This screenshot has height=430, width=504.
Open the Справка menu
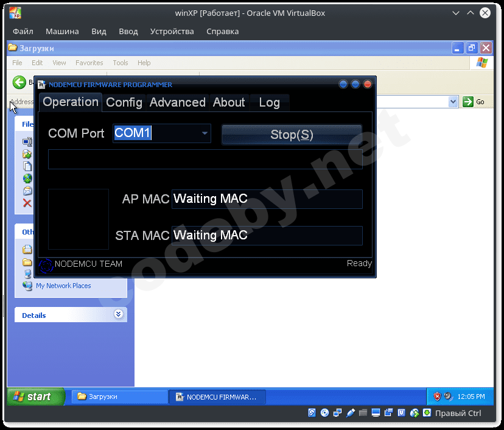tap(222, 32)
